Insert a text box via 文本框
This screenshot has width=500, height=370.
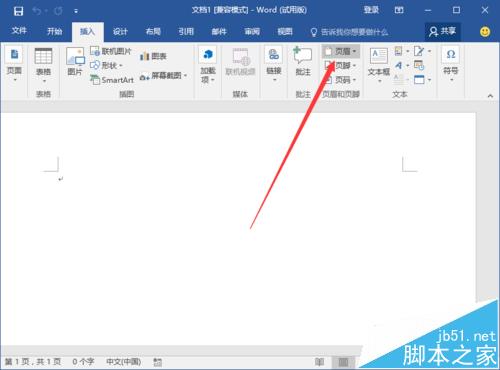click(379, 64)
